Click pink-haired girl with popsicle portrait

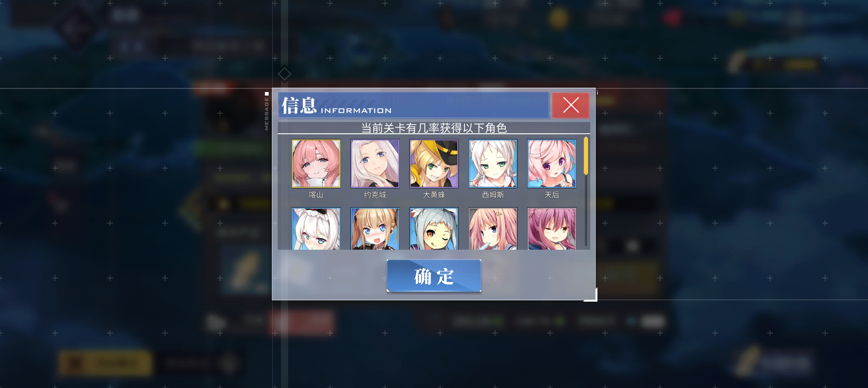(493, 228)
